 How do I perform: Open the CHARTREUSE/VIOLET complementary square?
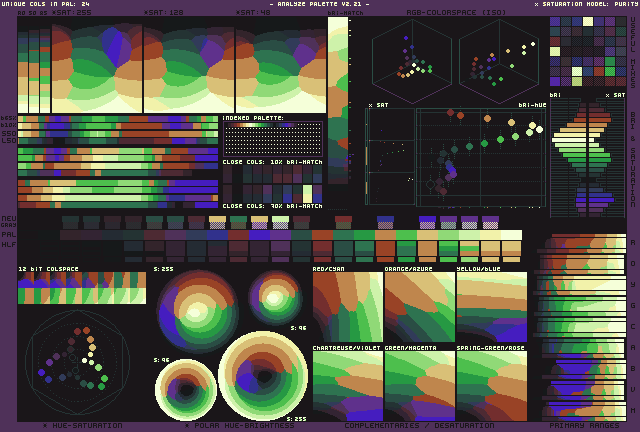coord(348,386)
